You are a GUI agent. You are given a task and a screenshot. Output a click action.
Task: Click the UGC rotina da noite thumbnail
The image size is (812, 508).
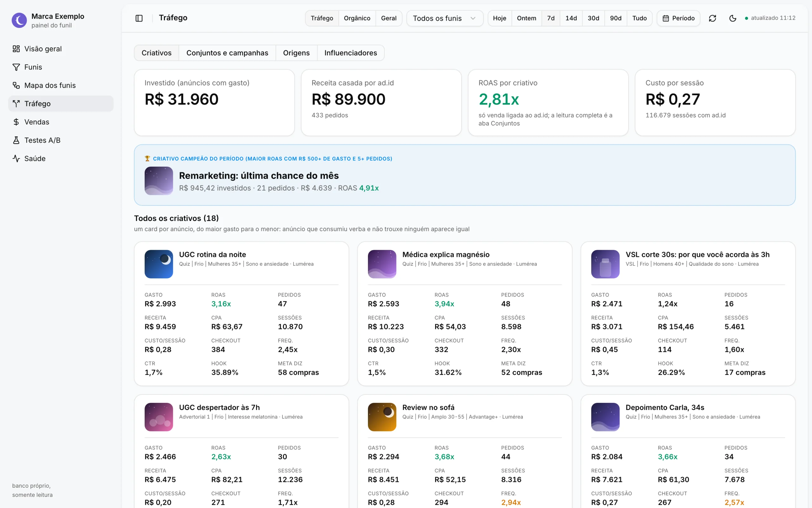coord(159,264)
